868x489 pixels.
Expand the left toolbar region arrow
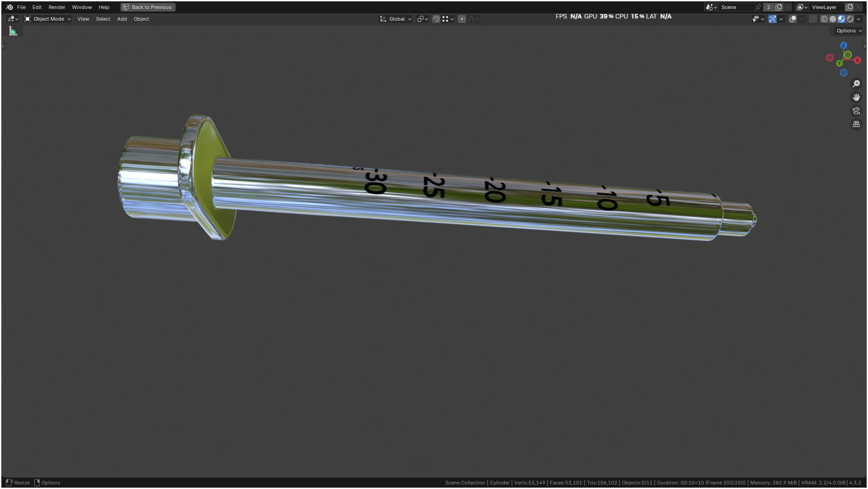[x=3, y=46]
